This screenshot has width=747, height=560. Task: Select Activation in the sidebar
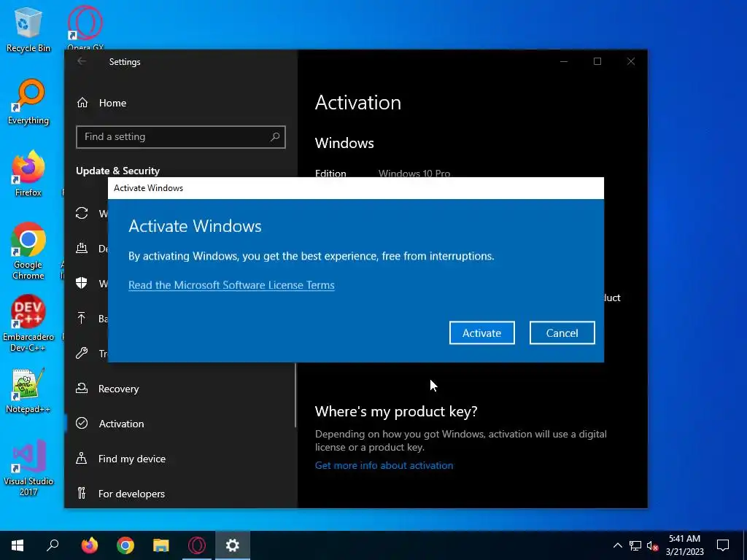121,424
